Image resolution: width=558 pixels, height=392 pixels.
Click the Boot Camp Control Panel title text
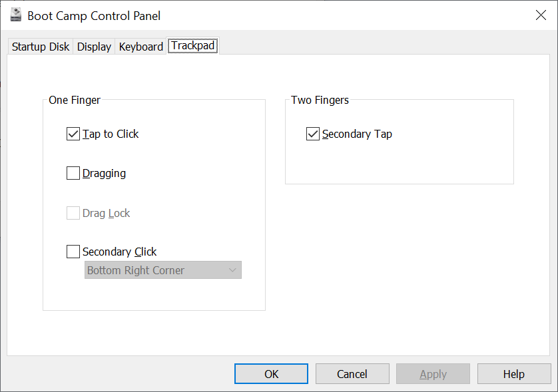click(94, 16)
